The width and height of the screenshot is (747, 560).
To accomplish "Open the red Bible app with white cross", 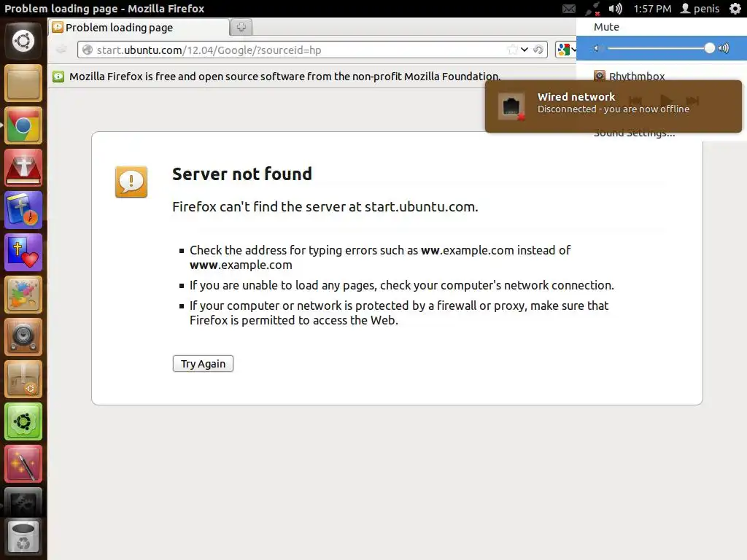I will pyautogui.click(x=23, y=168).
